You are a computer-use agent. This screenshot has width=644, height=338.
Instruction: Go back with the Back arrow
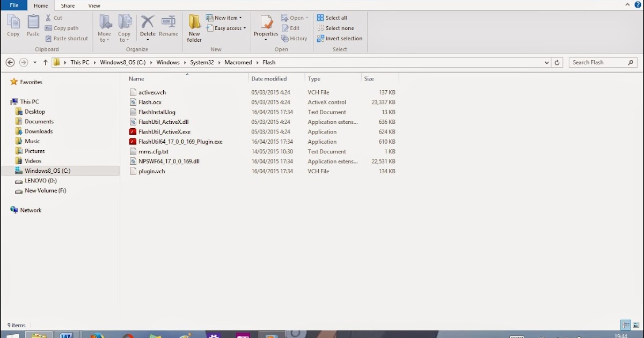[x=10, y=62]
